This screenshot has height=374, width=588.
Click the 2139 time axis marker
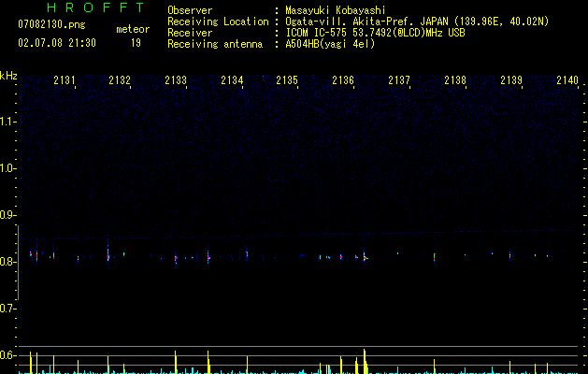pos(511,79)
